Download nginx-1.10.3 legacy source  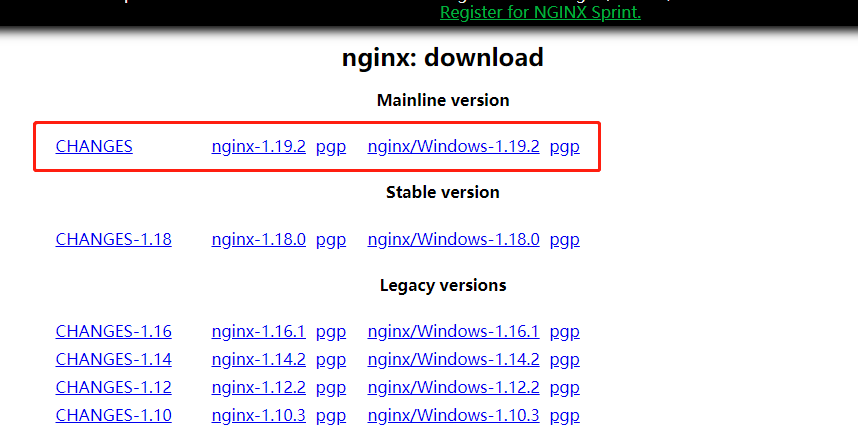258,415
